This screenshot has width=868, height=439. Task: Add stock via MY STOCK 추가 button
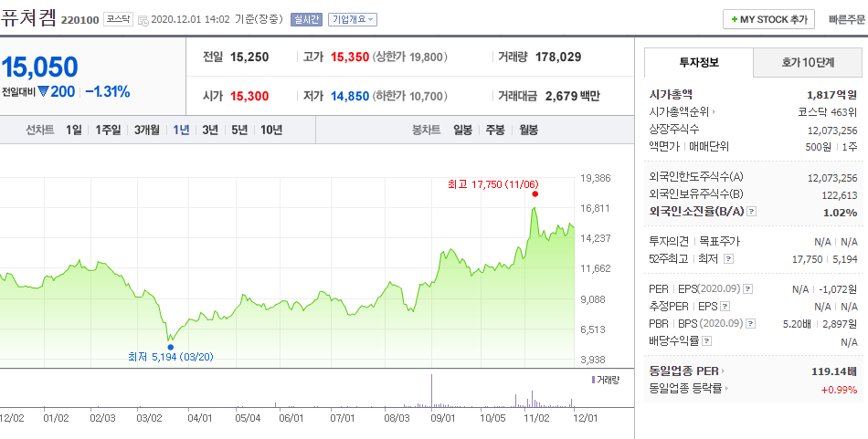[769, 19]
